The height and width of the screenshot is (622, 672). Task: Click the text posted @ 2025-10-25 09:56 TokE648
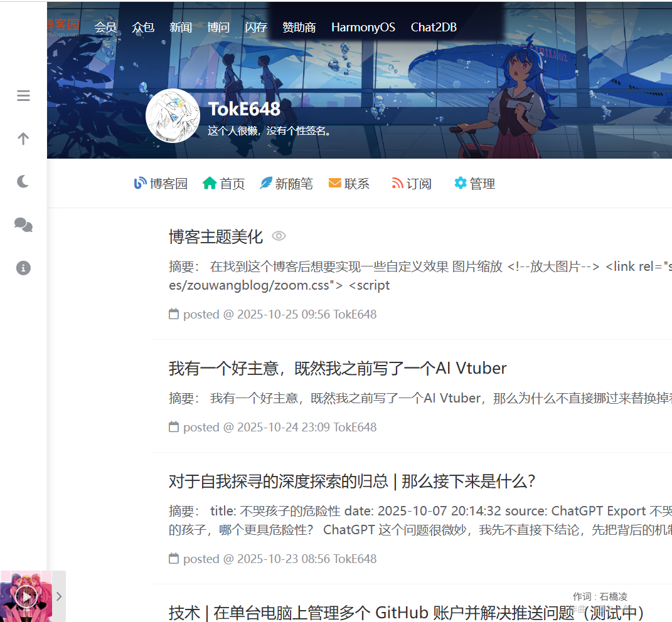[x=280, y=314]
